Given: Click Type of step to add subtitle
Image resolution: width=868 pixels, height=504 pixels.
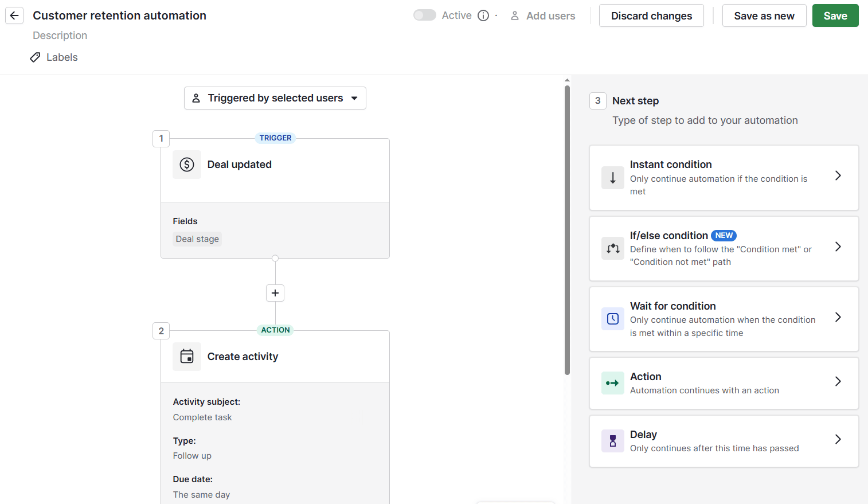Looking at the screenshot, I should click(x=705, y=120).
